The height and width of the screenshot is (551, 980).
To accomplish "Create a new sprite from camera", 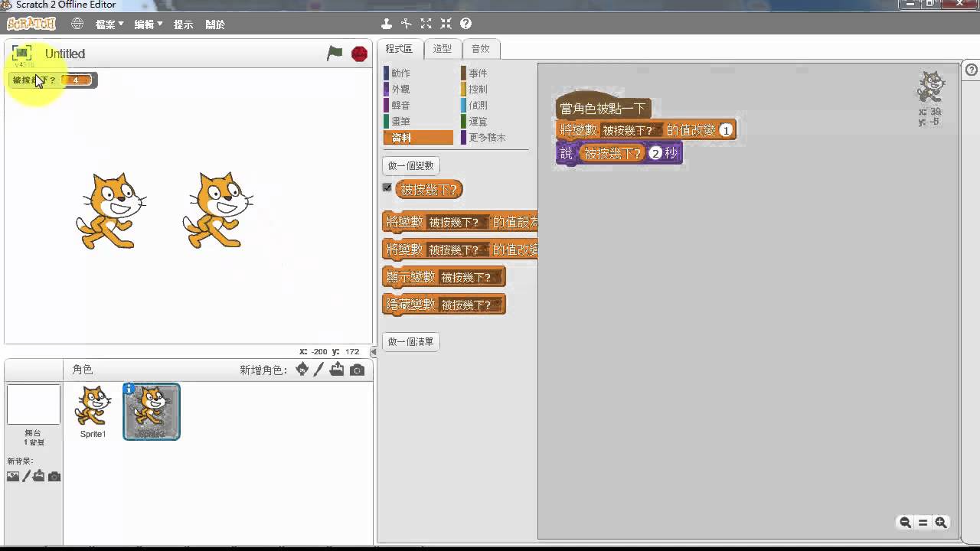I will (x=357, y=370).
